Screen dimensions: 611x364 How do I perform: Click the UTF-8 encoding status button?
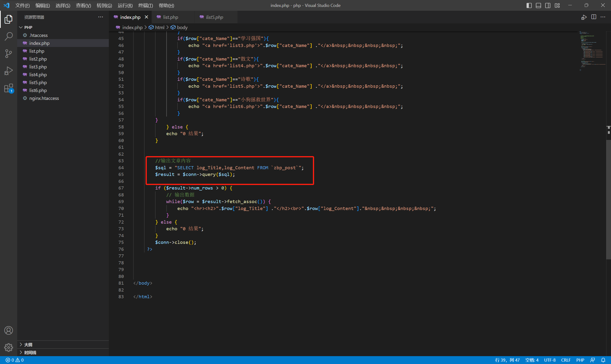point(550,360)
